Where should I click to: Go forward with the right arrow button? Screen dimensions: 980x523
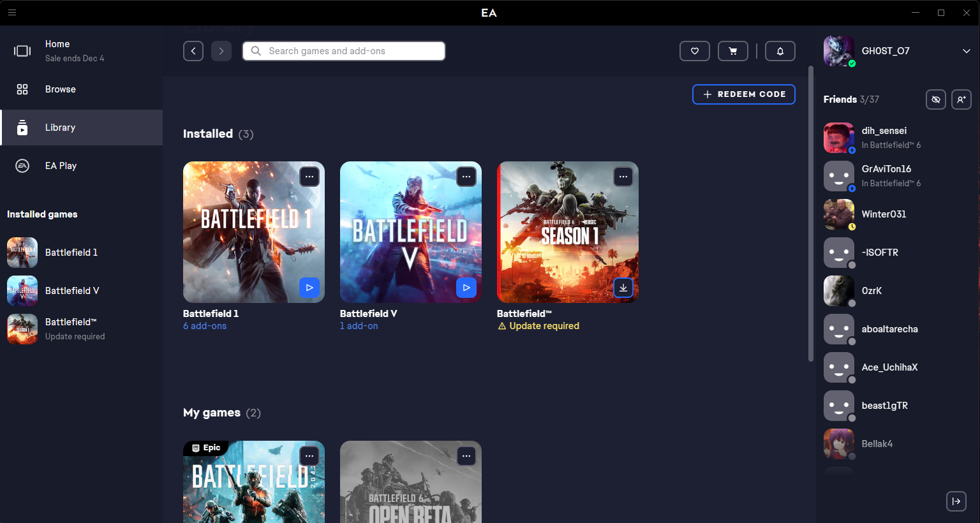coord(221,51)
